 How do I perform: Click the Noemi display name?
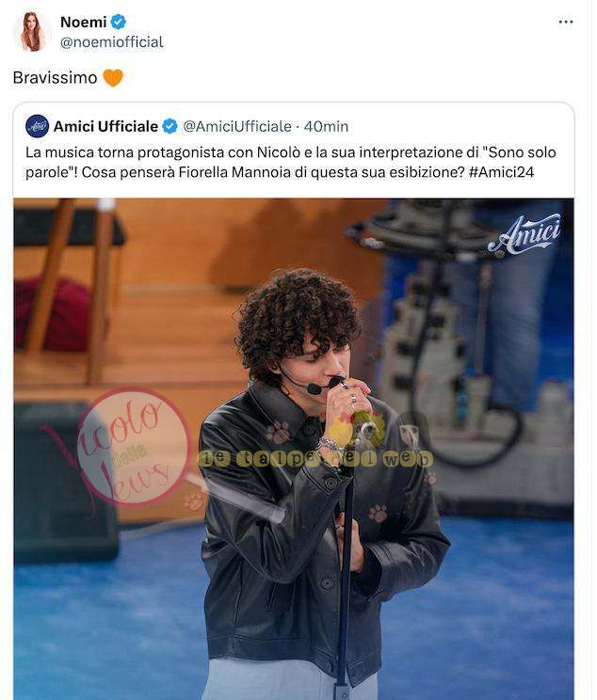[x=84, y=22]
